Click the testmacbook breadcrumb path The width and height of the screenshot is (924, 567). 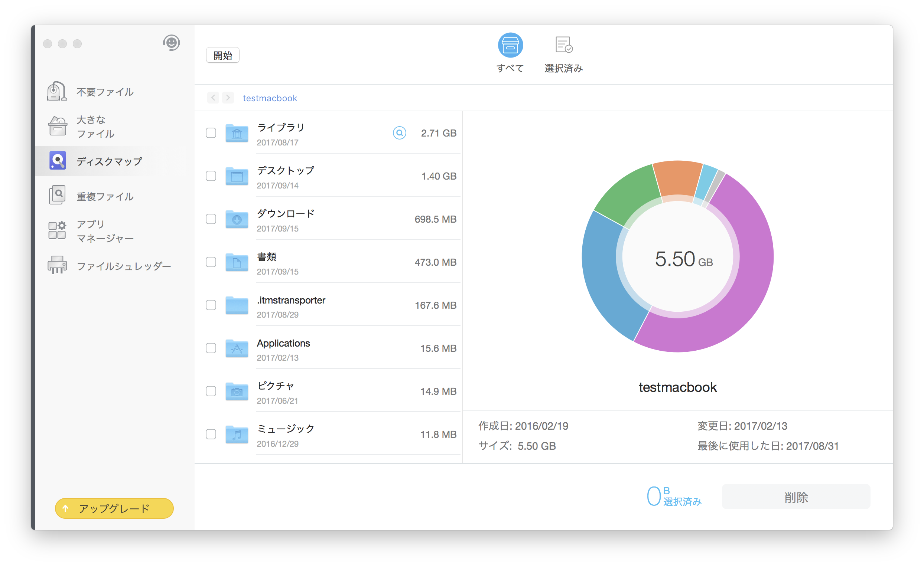[x=270, y=98]
